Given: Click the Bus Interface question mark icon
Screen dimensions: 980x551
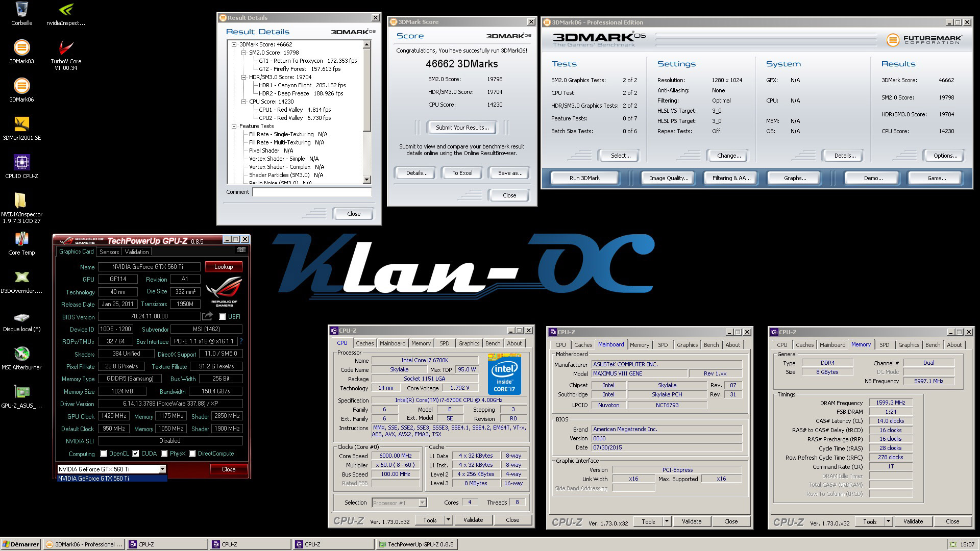Looking at the screenshot, I should pos(241,341).
